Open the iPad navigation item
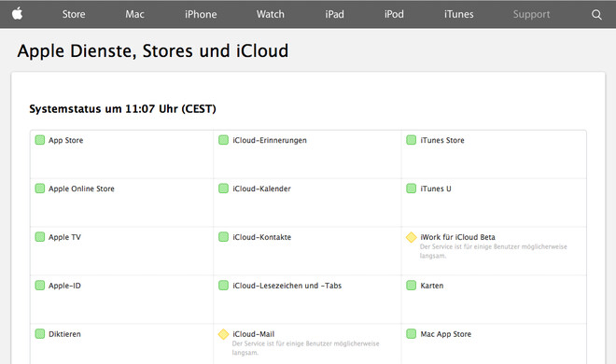The height and width of the screenshot is (364, 616). [334, 14]
